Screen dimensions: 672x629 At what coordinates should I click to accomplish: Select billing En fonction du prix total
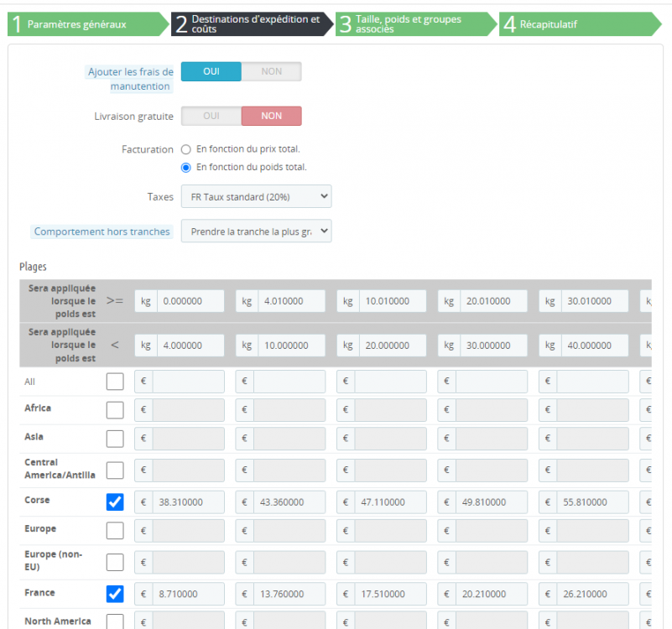tap(186, 149)
